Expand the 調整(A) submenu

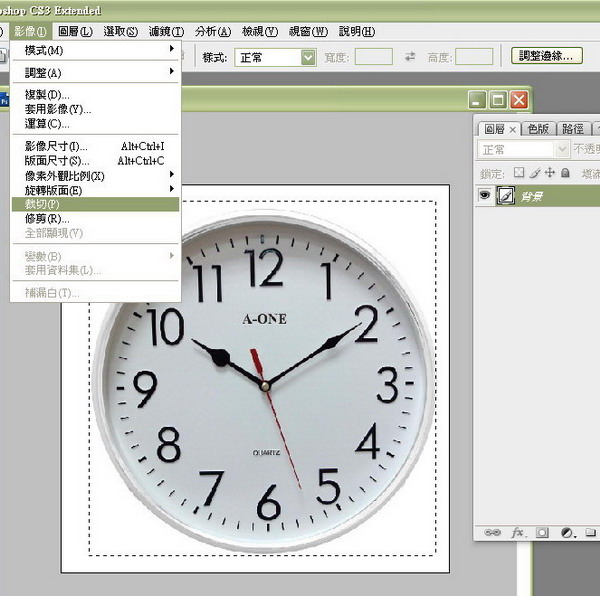[95, 72]
